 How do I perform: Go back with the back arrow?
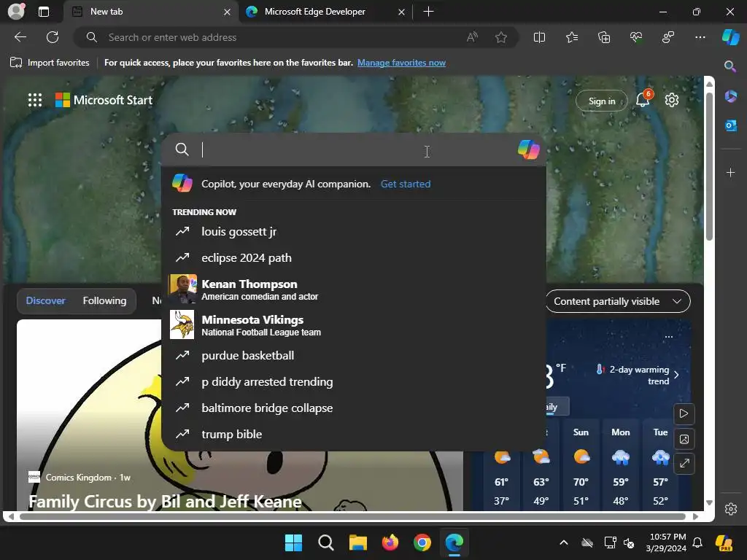[x=20, y=37]
